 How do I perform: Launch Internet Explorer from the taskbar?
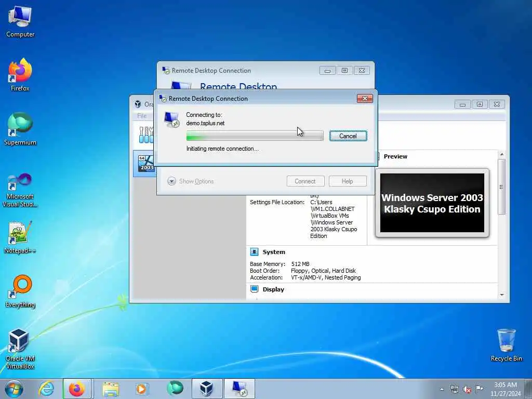click(x=46, y=389)
